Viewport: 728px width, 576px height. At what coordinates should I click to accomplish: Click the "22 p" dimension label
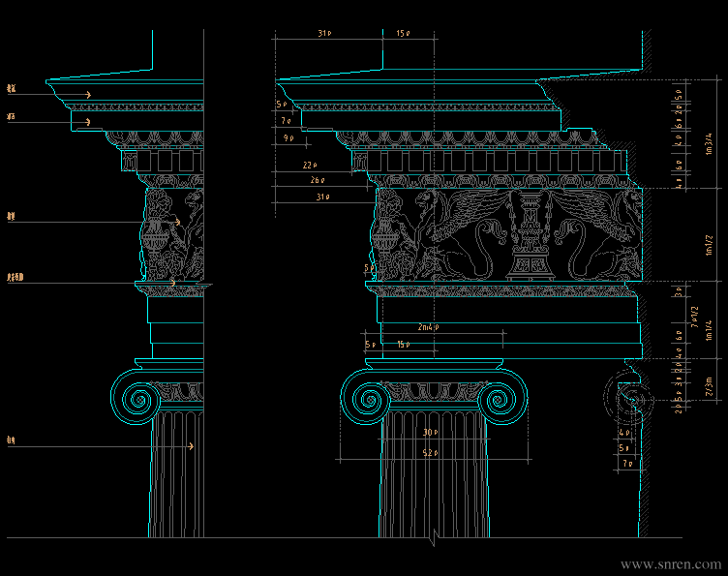point(310,166)
